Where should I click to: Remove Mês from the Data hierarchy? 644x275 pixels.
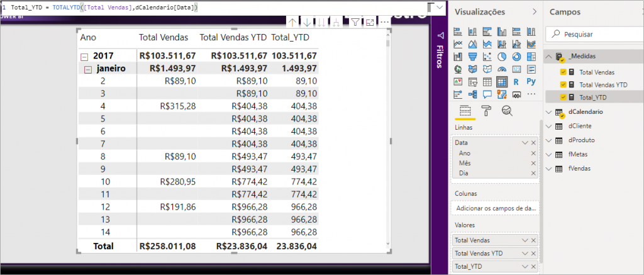tap(533, 163)
